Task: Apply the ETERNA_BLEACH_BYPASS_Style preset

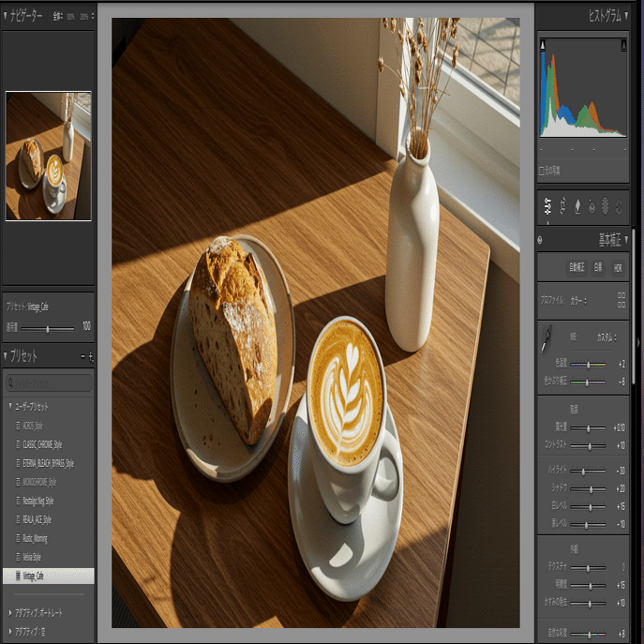Action: 48,463
